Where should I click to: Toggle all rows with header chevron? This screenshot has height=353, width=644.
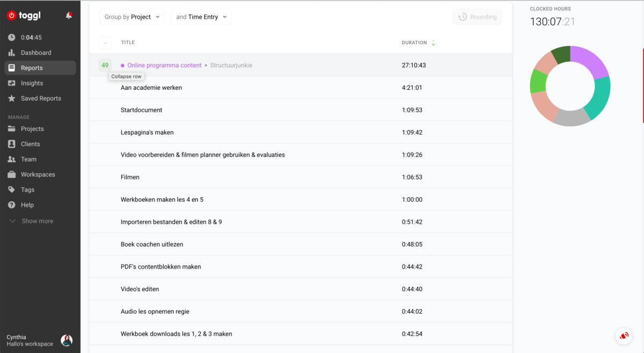click(x=105, y=43)
